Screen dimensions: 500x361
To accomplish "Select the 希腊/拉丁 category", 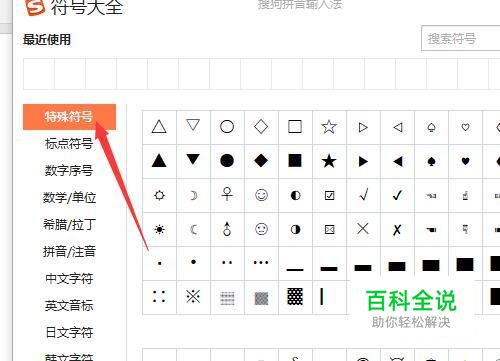I will 69,225.
